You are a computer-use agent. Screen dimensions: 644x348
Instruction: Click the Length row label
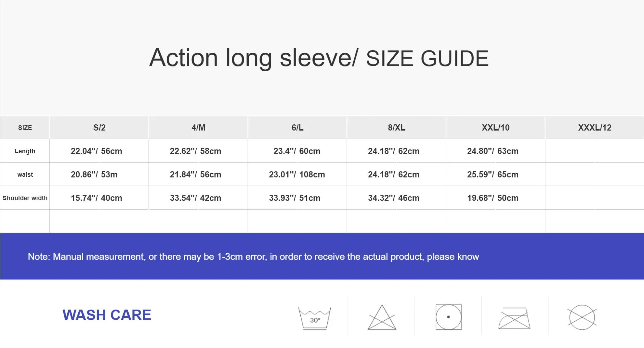[25, 151]
